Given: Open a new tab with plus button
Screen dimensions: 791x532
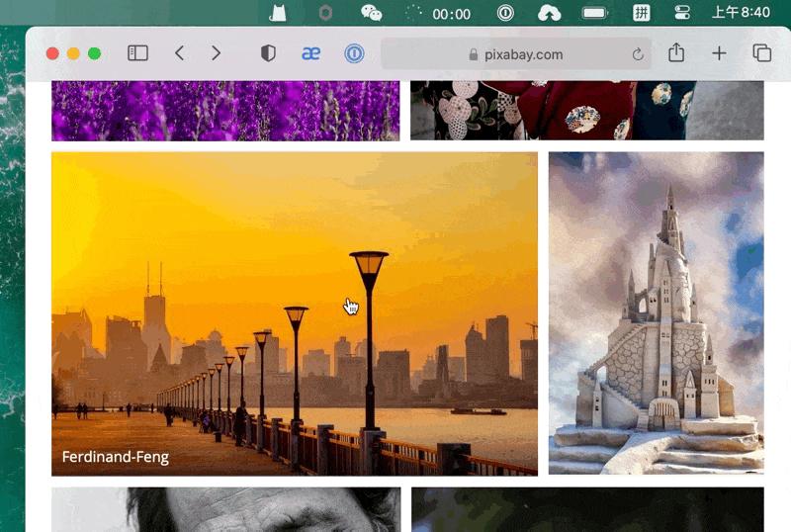Looking at the screenshot, I should 719,53.
